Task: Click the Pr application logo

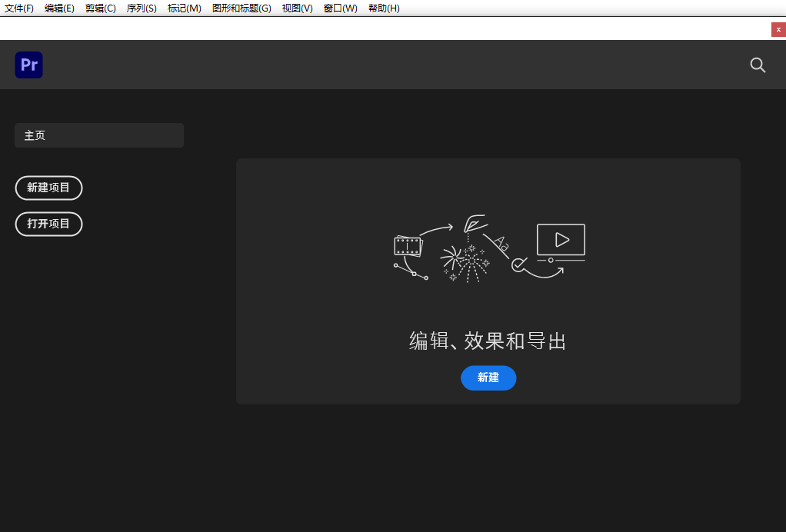Action: [x=28, y=65]
